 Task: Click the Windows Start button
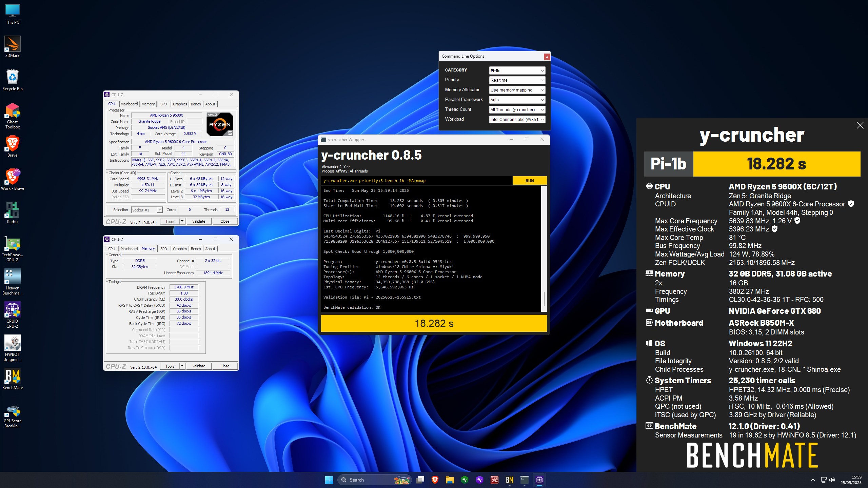tap(329, 480)
